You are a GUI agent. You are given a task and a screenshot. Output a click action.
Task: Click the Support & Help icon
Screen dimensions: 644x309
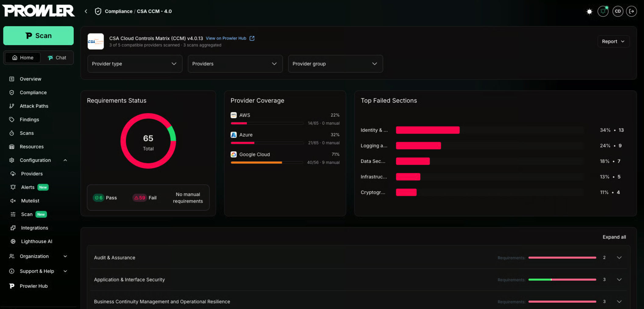point(12,271)
